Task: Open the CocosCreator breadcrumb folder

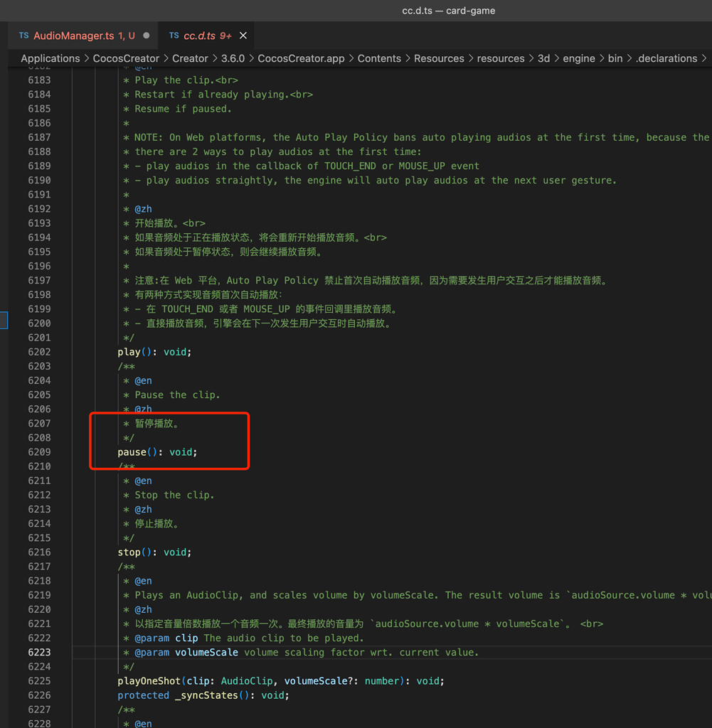Action: pos(126,58)
